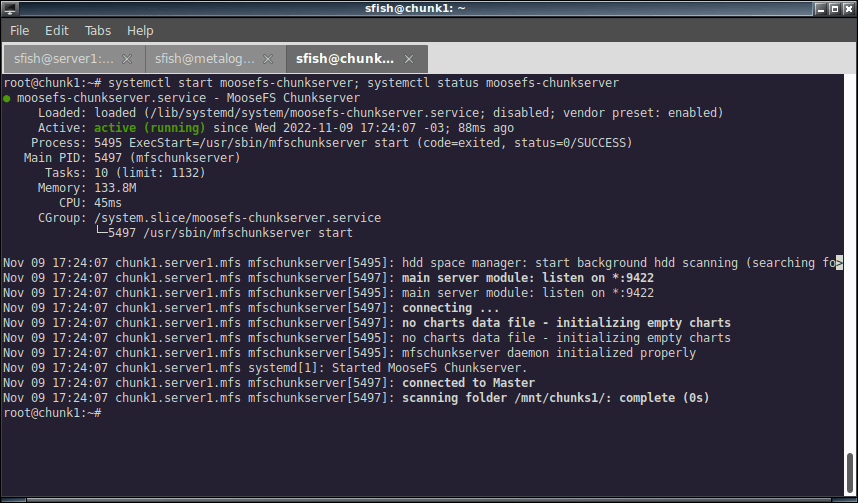Open the File menu
The width and height of the screenshot is (858, 503).
[x=19, y=31]
